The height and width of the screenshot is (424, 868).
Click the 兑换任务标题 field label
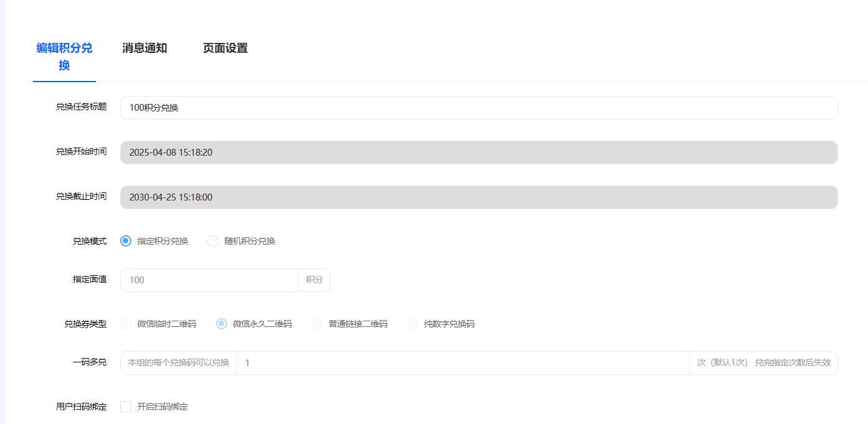(x=82, y=106)
